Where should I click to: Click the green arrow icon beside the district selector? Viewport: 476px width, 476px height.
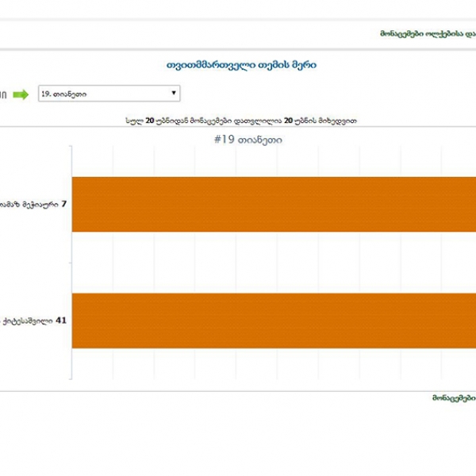21,94
